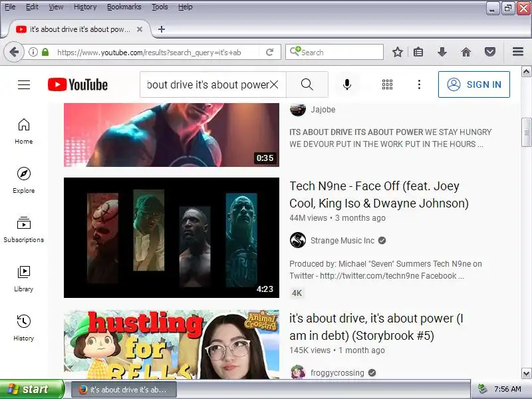Open the File menu
Screen dimensions: 532x399
[10, 7]
